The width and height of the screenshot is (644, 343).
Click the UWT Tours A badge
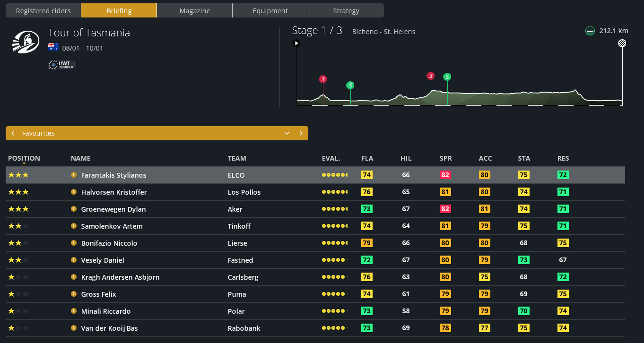point(62,65)
